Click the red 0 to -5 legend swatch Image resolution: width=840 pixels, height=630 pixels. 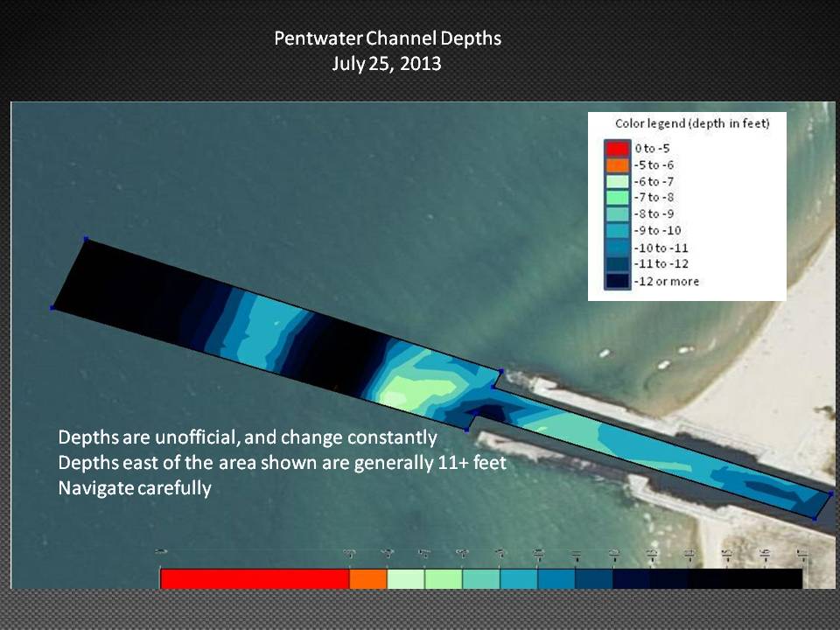617,148
